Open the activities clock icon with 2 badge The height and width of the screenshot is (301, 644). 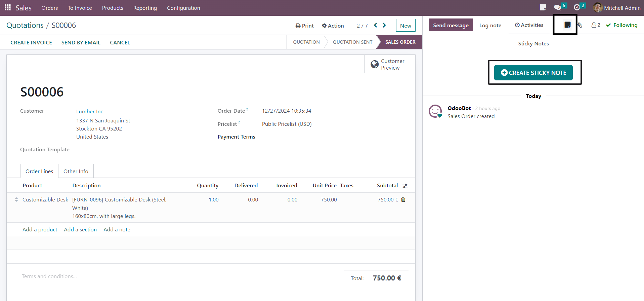pyautogui.click(x=579, y=7)
